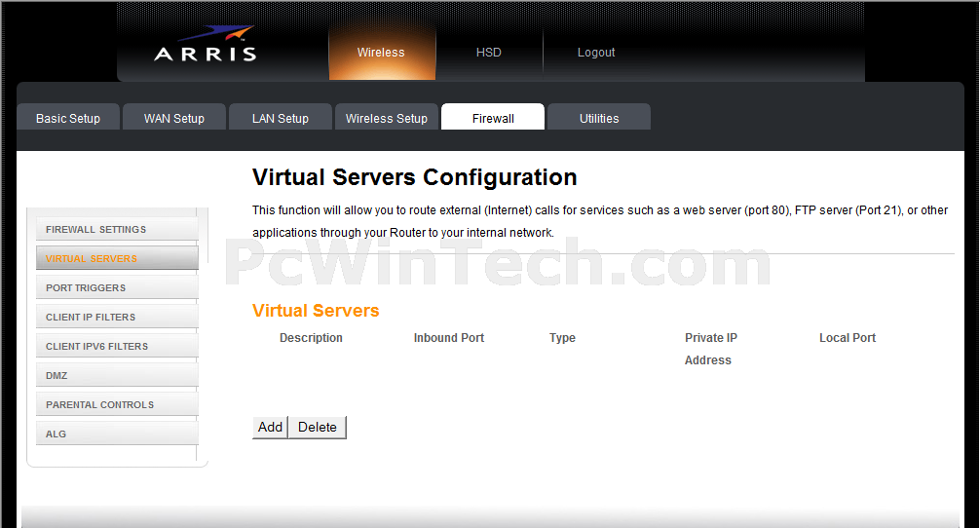Screen dimensions: 980x528
Task: Click Logout in the header
Action: click(x=596, y=53)
